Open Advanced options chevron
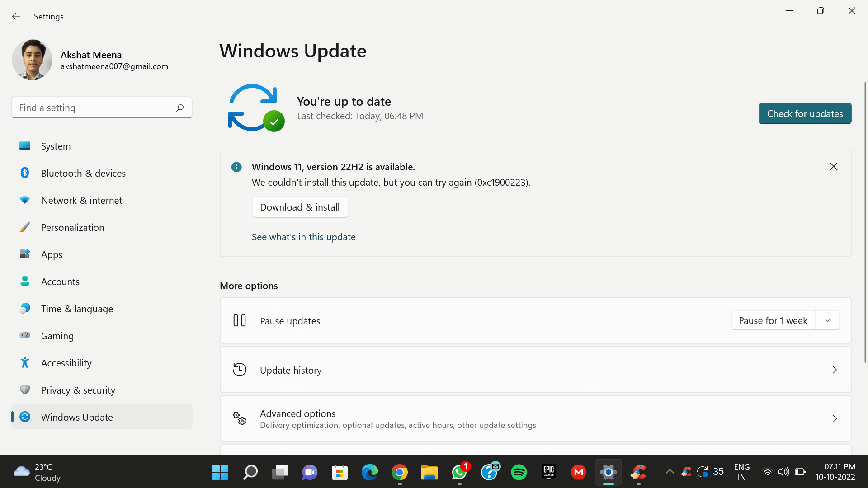Screen dimensions: 868x488 (x=835, y=419)
